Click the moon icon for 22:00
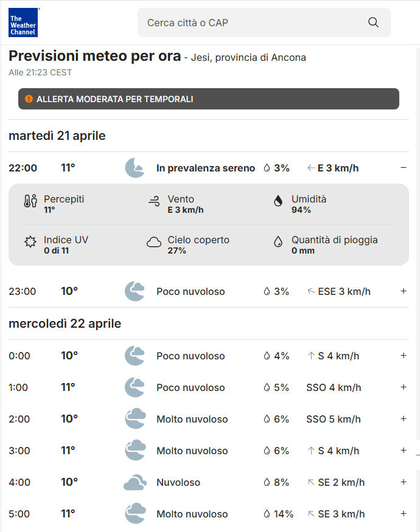 click(x=135, y=168)
